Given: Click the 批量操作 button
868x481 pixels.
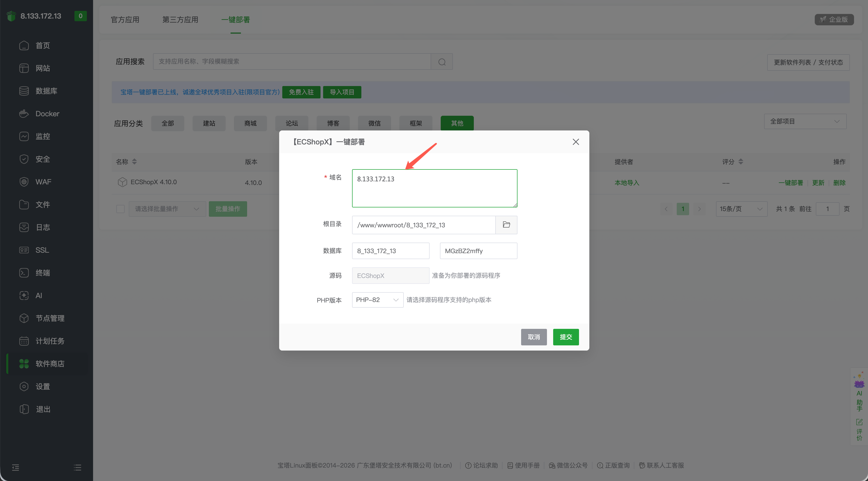Looking at the screenshot, I should click(228, 209).
